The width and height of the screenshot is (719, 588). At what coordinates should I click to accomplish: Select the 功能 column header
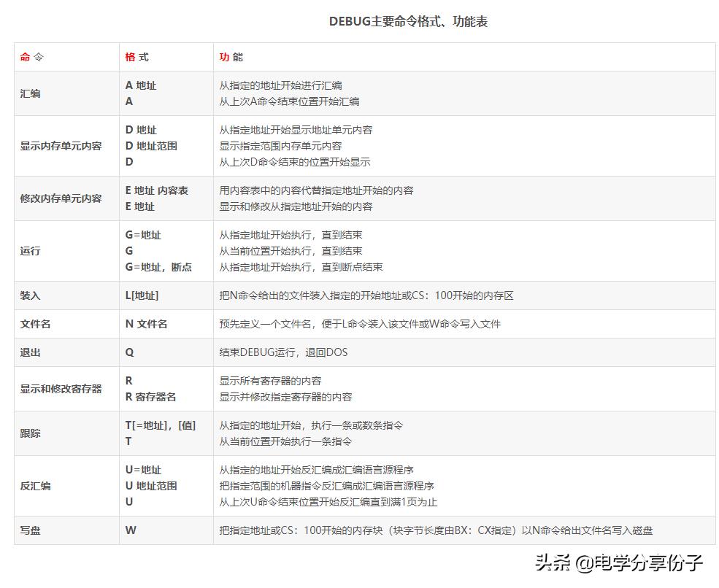coord(228,56)
